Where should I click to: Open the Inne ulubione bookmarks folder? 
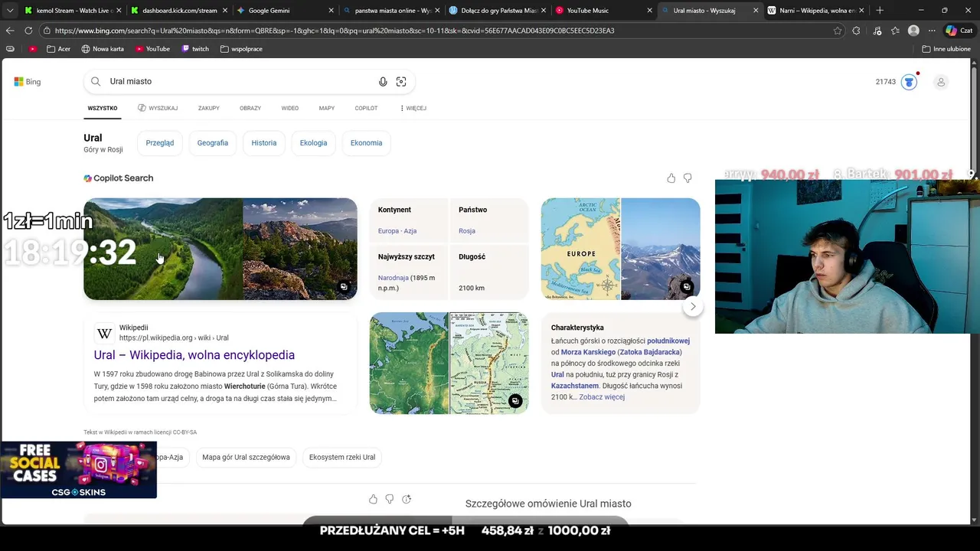point(946,49)
